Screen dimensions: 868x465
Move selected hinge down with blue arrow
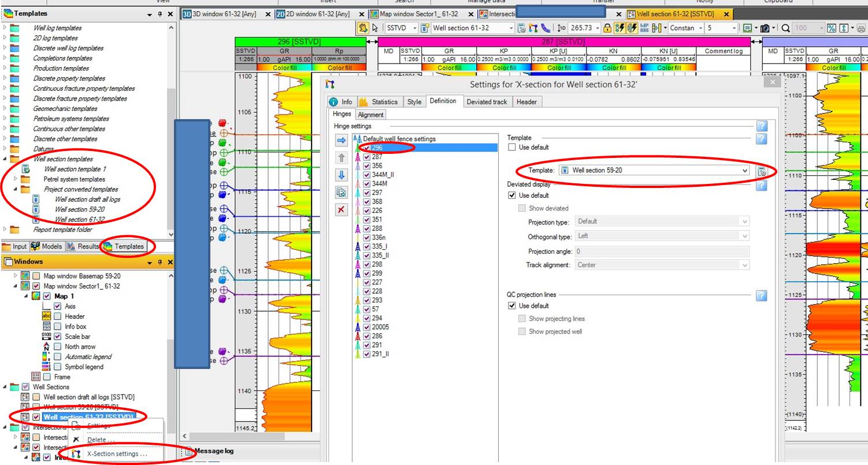click(x=341, y=175)
